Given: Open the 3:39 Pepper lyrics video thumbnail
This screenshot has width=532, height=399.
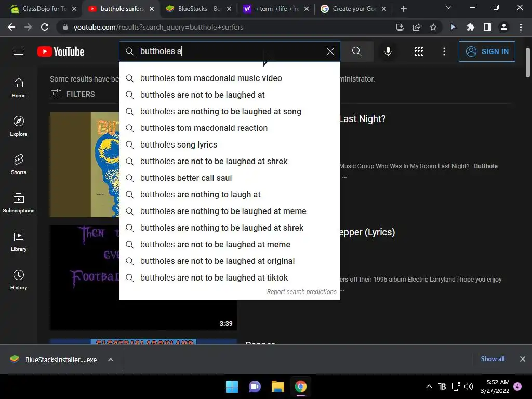Looking at the screenshot, I should (x=143, y=277).
